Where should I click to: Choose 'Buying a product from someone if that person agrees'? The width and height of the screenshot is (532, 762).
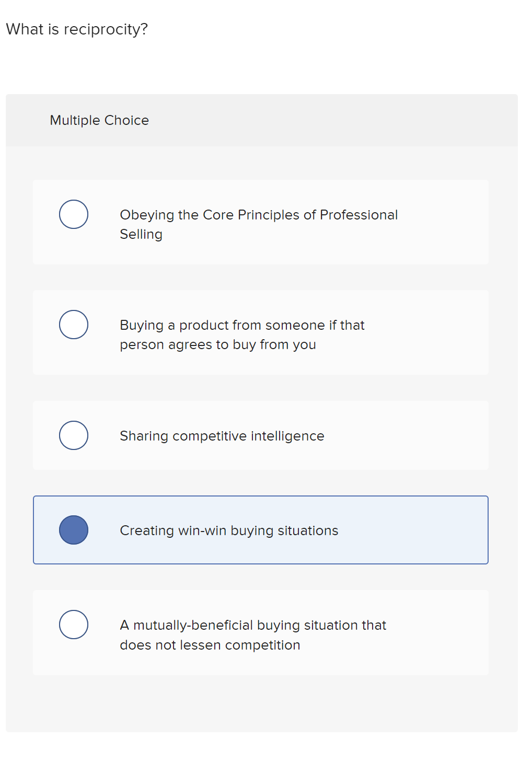click(242, 334)
